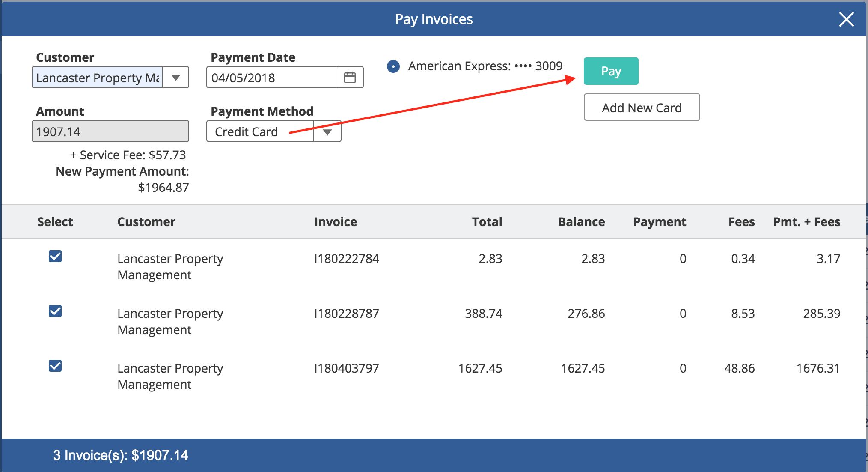Select the American Express 3009 radio button
Screen dimensions: 868x472
[x=393, y=66]
